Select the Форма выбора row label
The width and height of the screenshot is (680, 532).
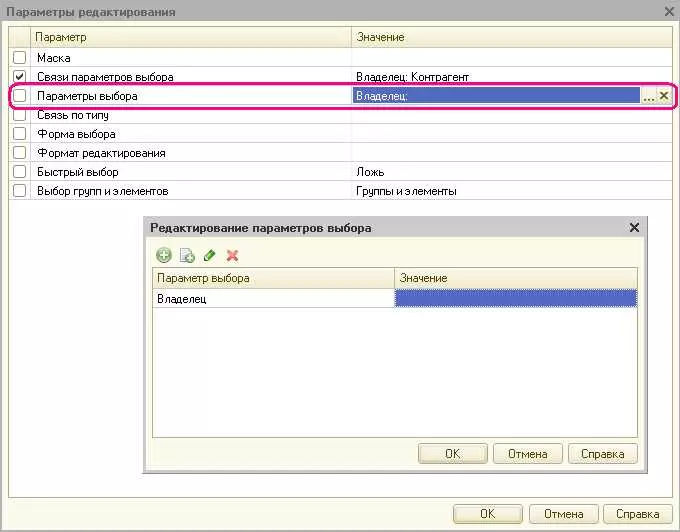[x=76, y=134]
